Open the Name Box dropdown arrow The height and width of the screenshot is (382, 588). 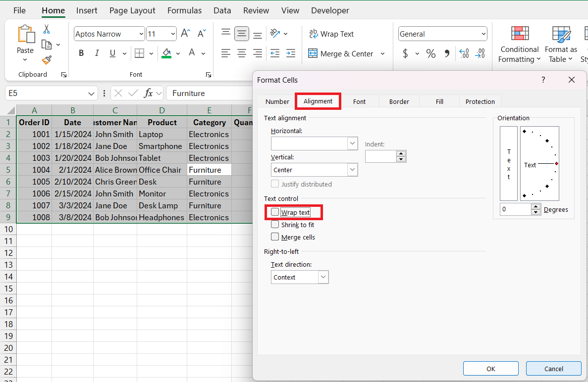(91, 93)
